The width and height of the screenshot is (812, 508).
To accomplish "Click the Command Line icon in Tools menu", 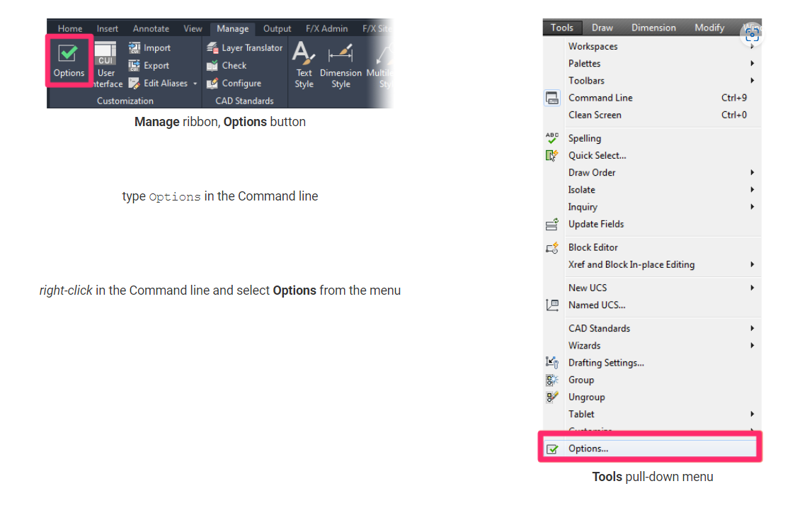I will (552, 98).
